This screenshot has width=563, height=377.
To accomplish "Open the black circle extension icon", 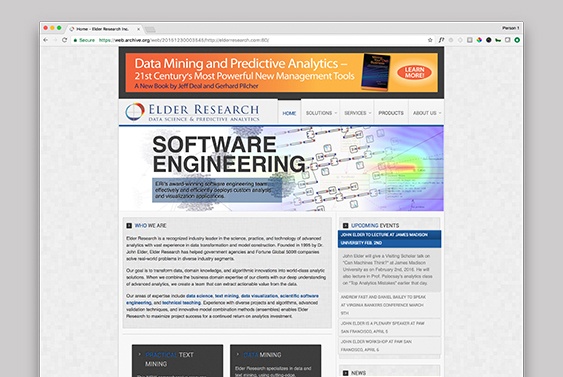I will (x=489, y=40).
